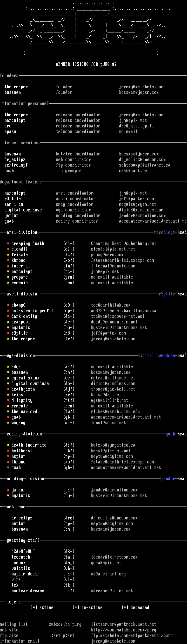
Task: Click the star marker next to frizzle
Action: [8, 255]
